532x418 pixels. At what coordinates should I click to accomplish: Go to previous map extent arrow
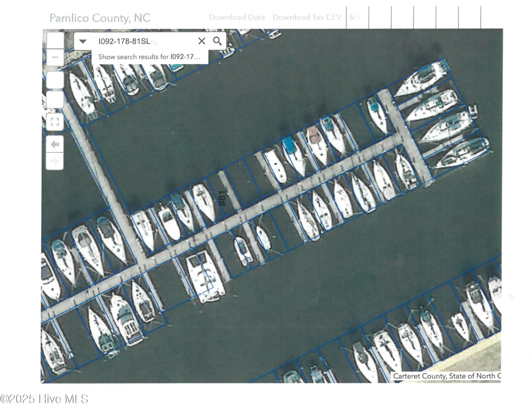pos(55,144)
